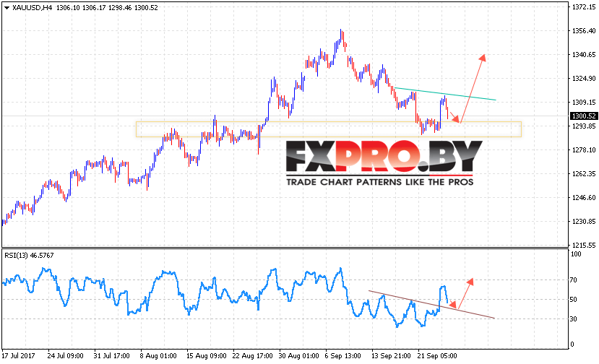Click price scale value 1246.60
Screen dimensions: 599x364
[x=584, y=197]
